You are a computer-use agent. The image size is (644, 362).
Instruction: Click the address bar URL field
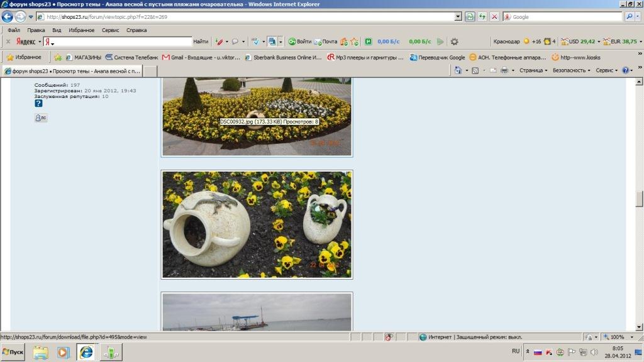click(x=246, y=17)
